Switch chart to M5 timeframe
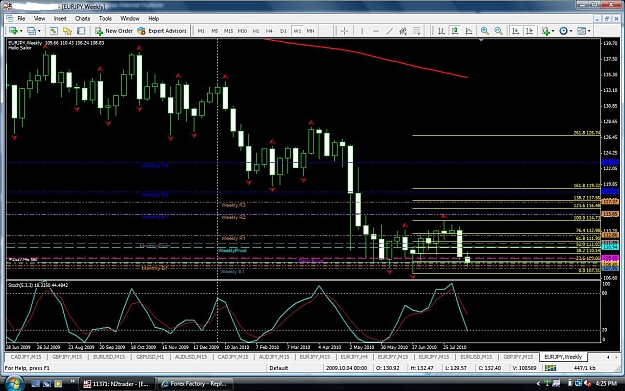 point(214,31)
